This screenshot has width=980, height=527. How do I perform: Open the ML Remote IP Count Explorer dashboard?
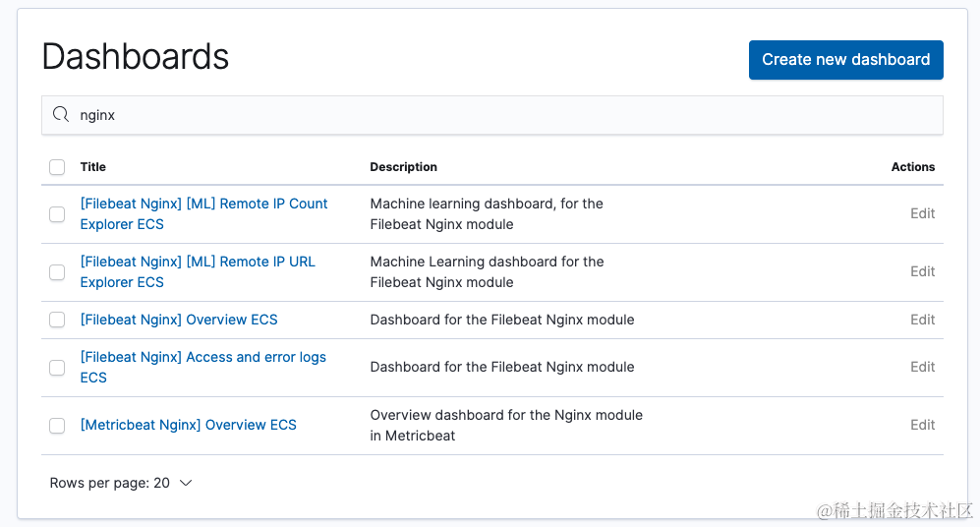click(203, 205)
